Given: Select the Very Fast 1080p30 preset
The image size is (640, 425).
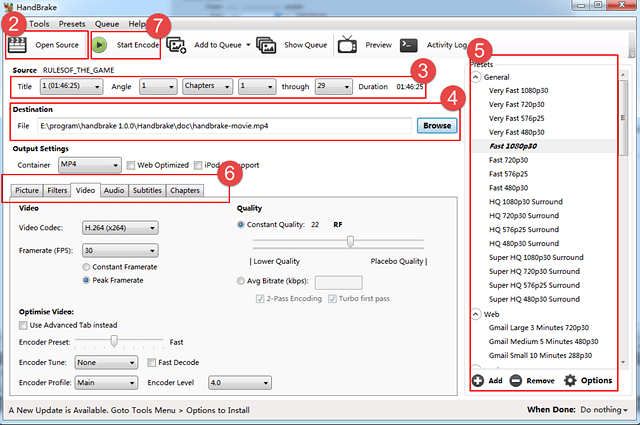Looking at the screenshot, I should [x=518, y=90].
